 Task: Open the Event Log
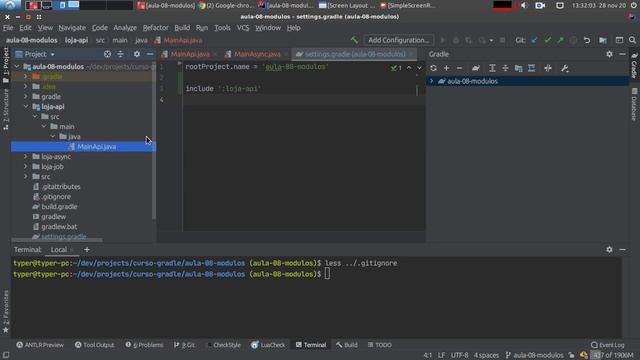coord(608,345)
